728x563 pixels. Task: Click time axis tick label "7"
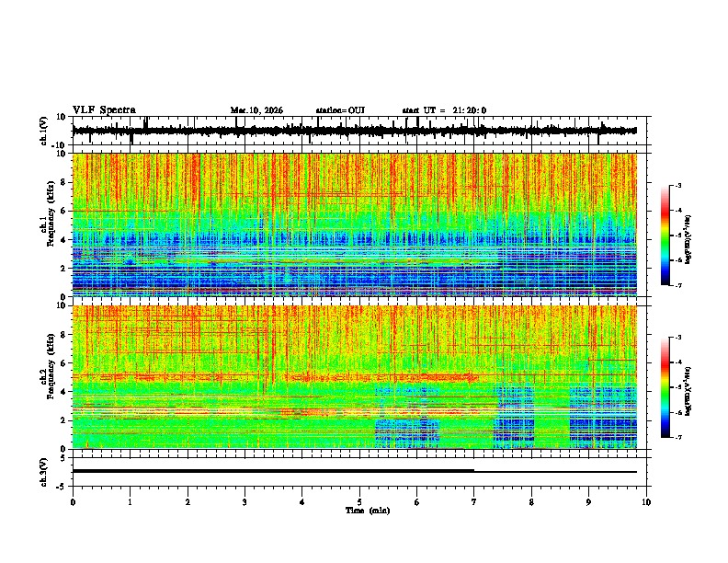tap(474, 502)
